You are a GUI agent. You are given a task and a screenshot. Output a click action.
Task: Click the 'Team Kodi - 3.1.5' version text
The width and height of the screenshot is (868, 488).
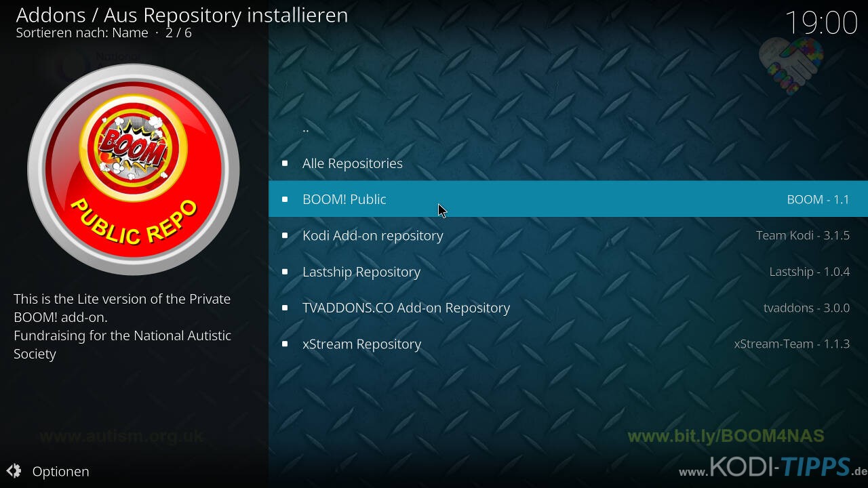click(803, 235)
